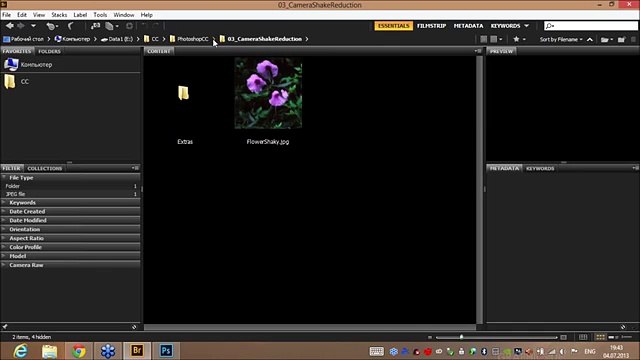Viewport: 640px width, 360px height.
Task: Select the FlowerShaky.jpg thumbnail
Action: (268, 93)
